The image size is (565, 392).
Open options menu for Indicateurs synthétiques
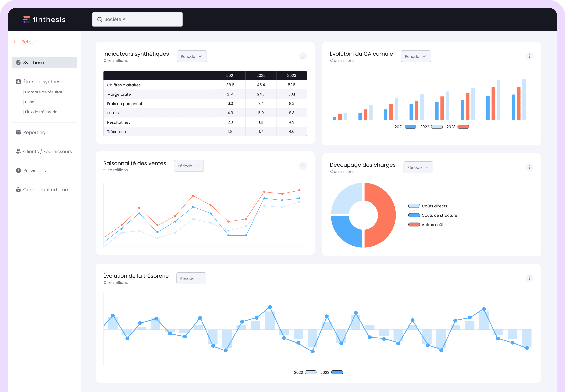(x=303, y=56)
